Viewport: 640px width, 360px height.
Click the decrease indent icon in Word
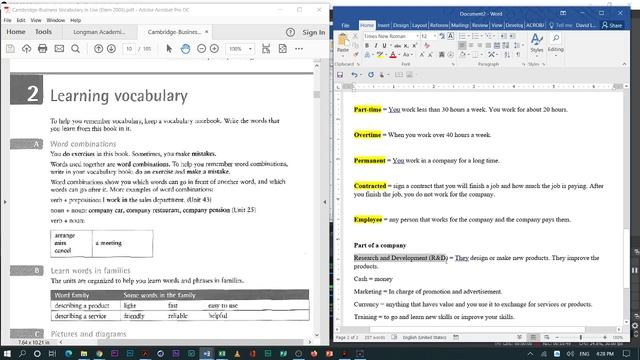504,36
